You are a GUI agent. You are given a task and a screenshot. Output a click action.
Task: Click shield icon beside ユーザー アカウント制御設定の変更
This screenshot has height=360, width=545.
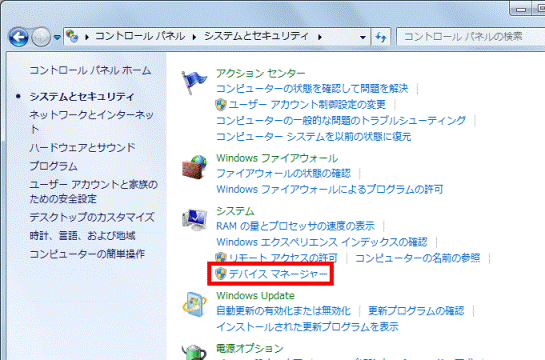(221, 104)
